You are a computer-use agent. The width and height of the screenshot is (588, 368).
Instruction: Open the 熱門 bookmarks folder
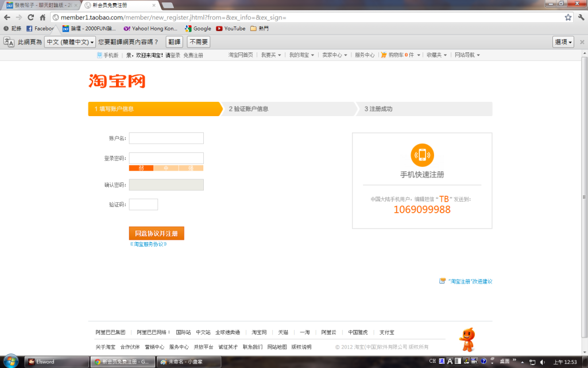(x=260, y=29)
